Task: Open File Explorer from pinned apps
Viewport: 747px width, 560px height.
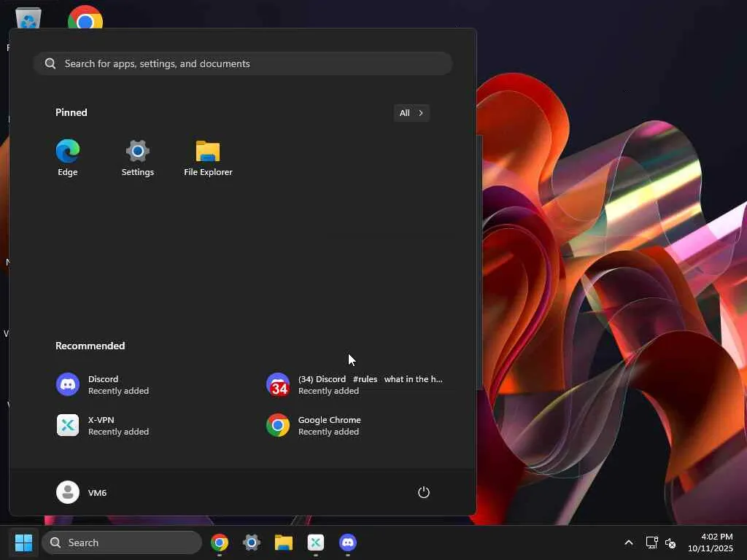Action: coord(208,158)
